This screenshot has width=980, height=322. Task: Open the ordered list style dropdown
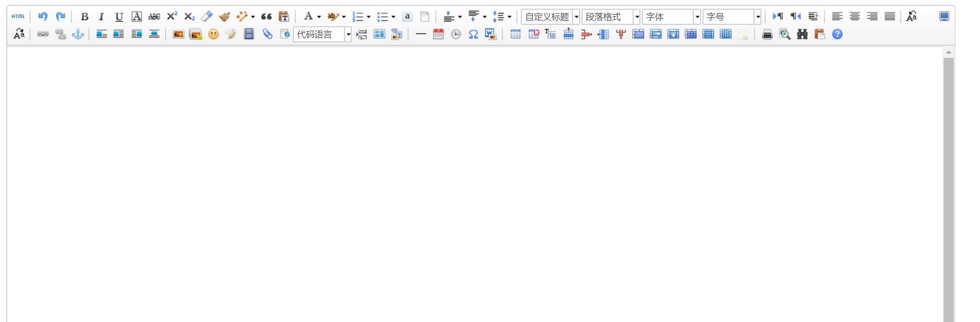pos(368,17)
